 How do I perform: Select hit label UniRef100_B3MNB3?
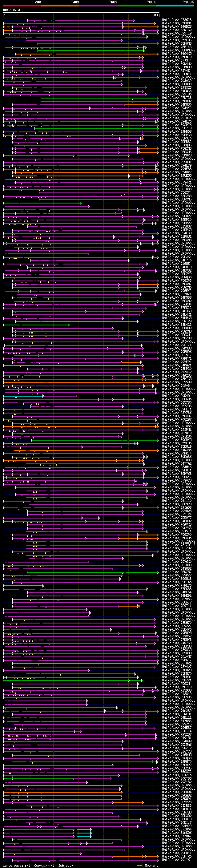click(x=177, y=67)
